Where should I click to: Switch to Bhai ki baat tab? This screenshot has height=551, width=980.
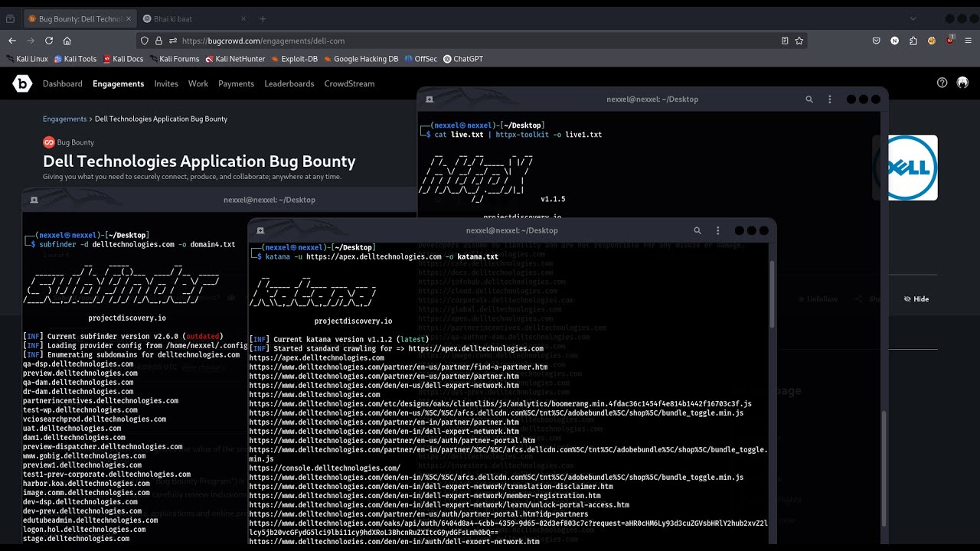point(195,18)
